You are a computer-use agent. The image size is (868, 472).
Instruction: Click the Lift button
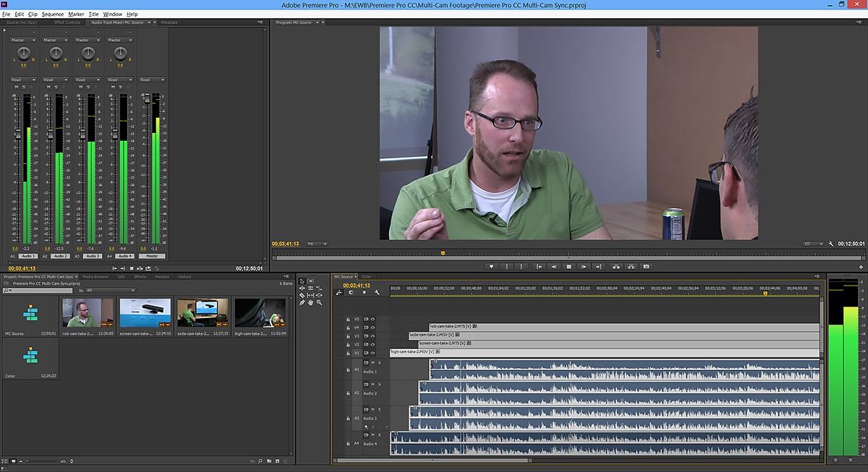[616, 266]
